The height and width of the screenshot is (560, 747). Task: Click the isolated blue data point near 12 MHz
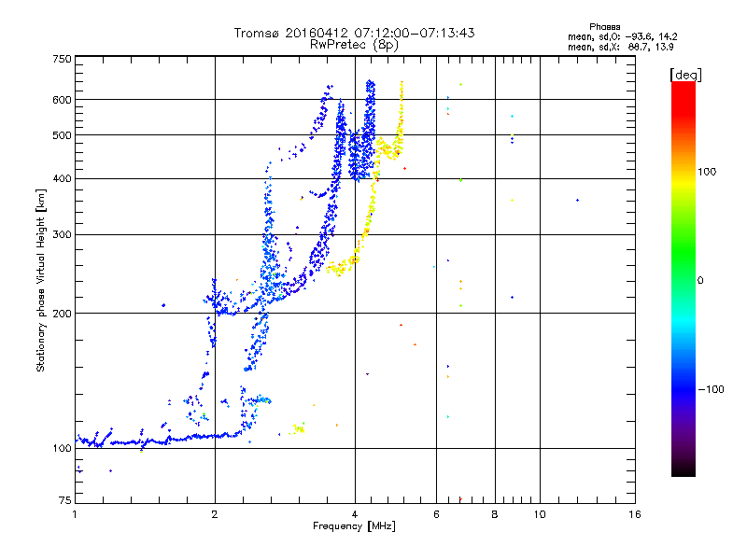(577, 201)
